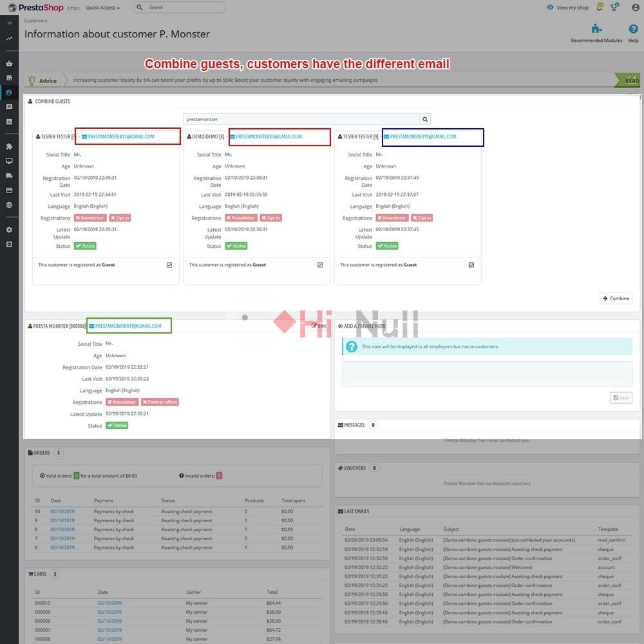This screenshot has height=644, width=644.
Task: Open cart 000010 date link
Action: (x=109, y=603)
